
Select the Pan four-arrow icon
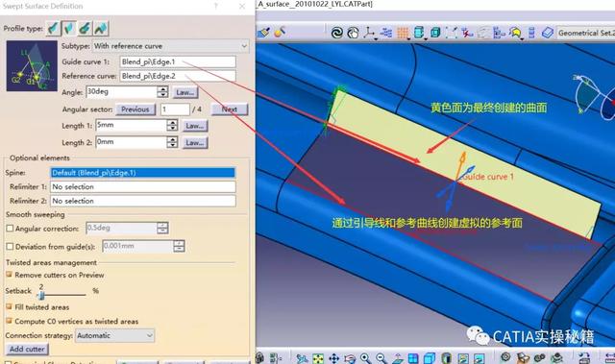point(333,358)
